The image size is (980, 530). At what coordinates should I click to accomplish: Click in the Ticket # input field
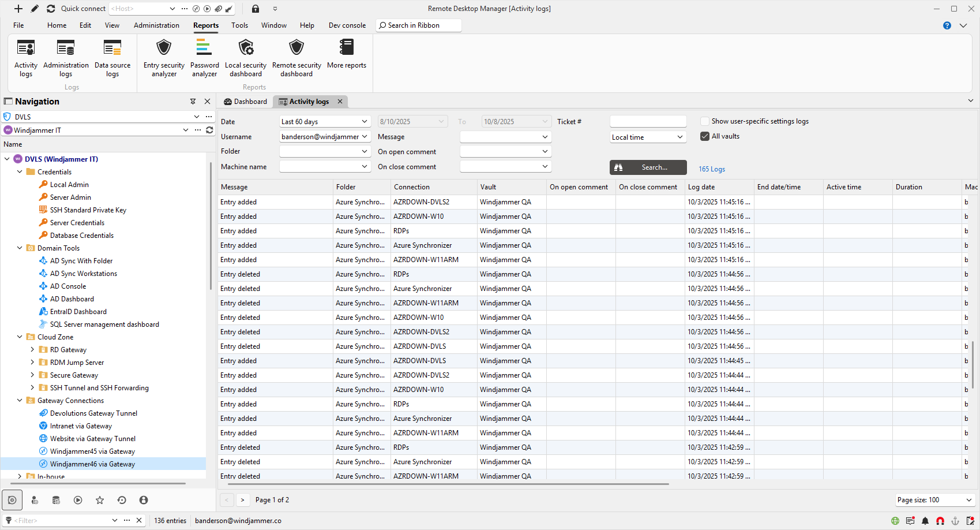coord(648,122)
